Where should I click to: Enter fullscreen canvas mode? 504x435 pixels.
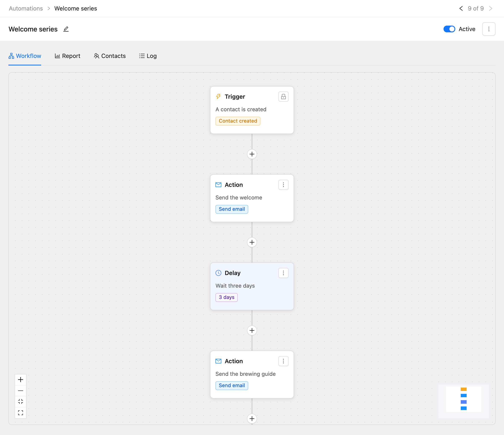[21, 413]
